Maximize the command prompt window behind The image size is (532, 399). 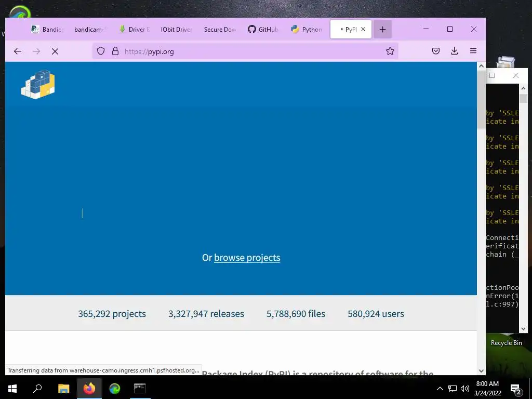(x=492, y=75)
